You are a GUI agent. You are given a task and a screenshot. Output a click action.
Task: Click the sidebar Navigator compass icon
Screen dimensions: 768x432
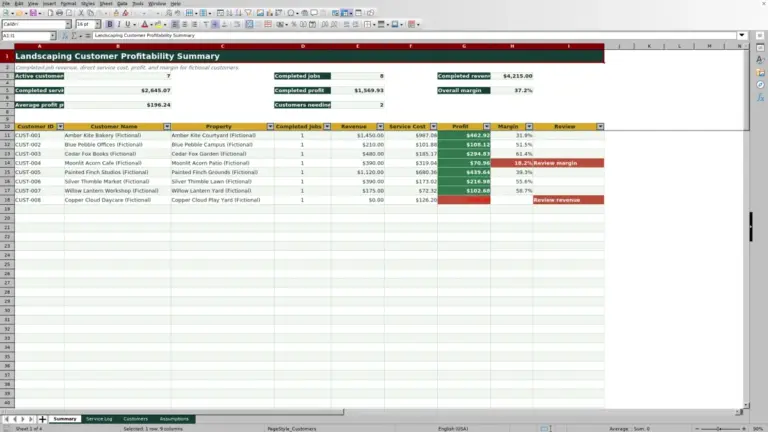point(760,85)
